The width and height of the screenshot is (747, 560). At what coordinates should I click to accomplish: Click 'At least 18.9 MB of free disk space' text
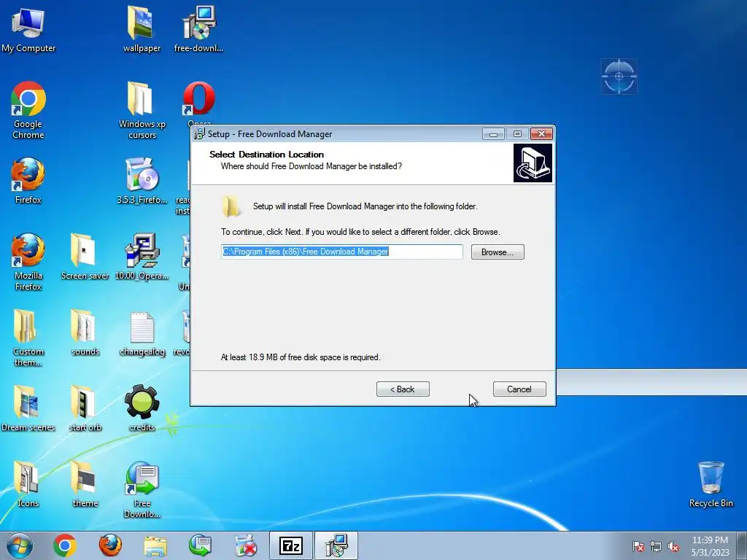point(301,357)
